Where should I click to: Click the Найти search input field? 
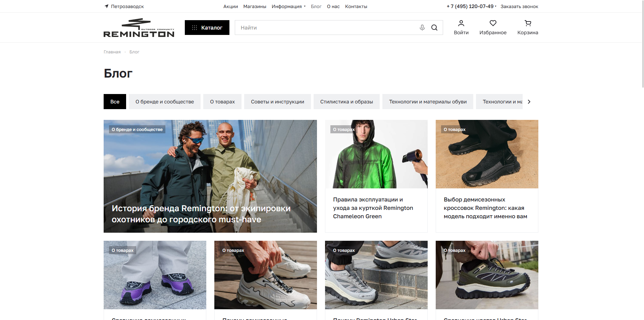[325, 28]
